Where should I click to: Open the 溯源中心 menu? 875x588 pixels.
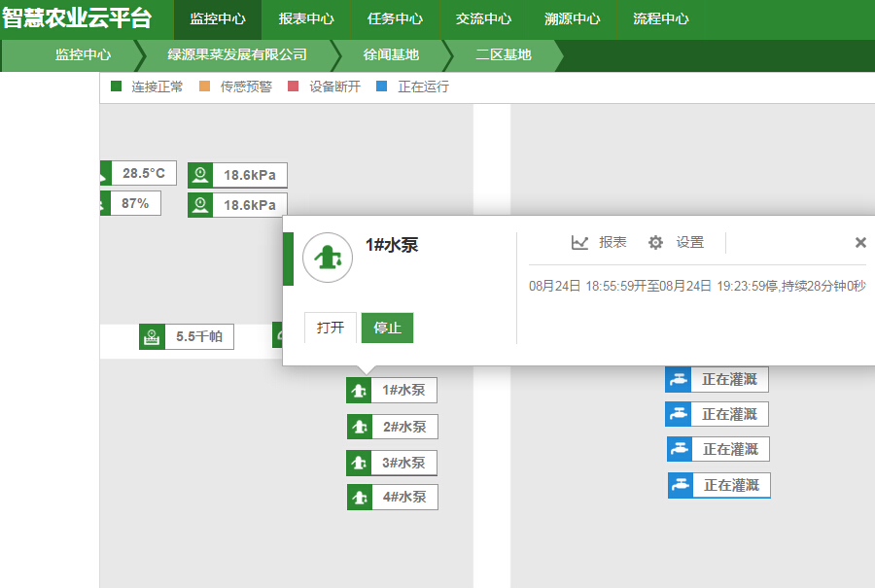click(572, 19)
